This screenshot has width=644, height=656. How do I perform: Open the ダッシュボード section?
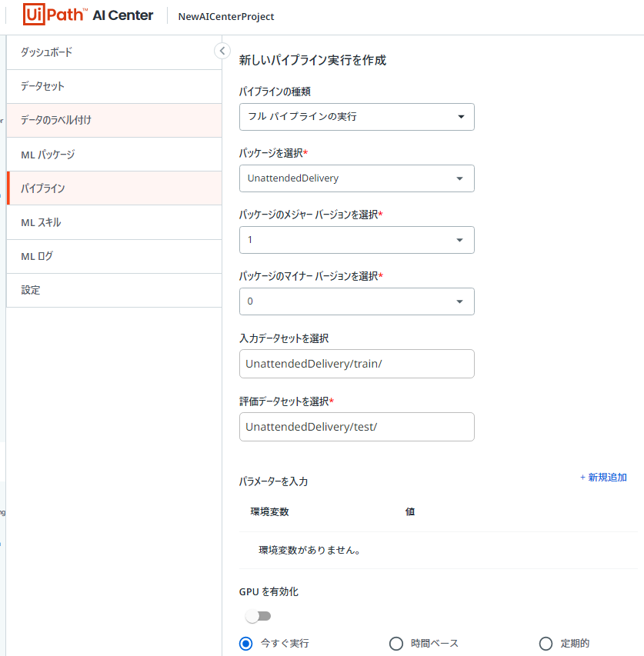(46, 52)
